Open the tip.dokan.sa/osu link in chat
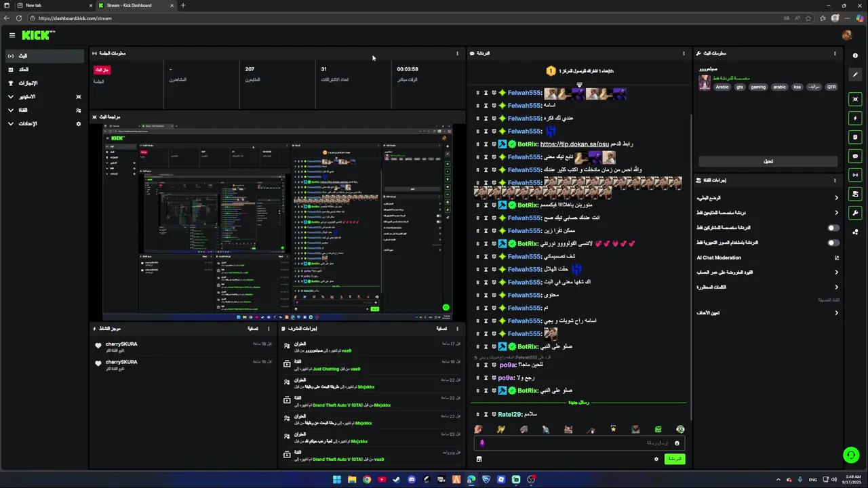Viewport: 868px width, 488px height. tap(574, 144)
